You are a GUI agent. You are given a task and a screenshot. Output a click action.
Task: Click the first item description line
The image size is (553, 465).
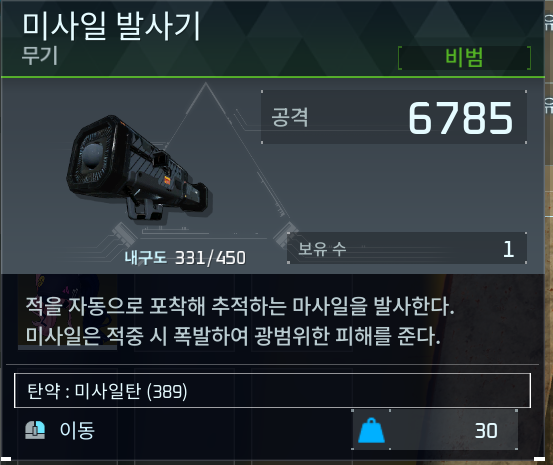coord(240,306)
